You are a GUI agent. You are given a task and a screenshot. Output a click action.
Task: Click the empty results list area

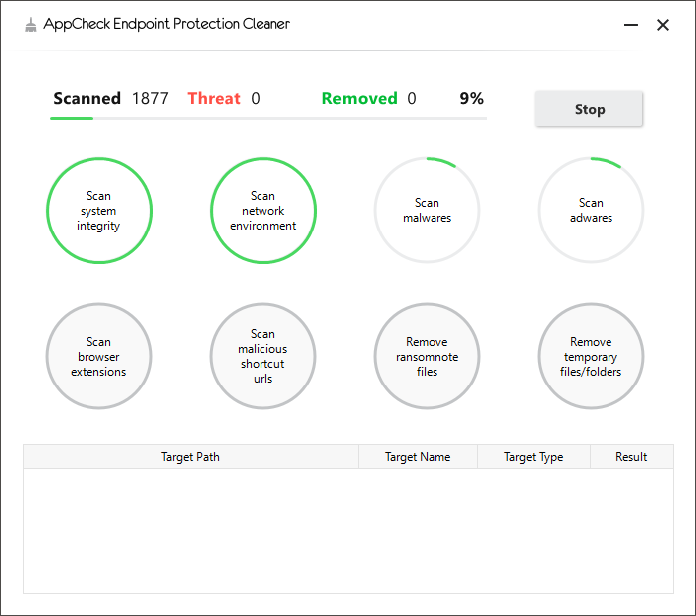point(348,531)
